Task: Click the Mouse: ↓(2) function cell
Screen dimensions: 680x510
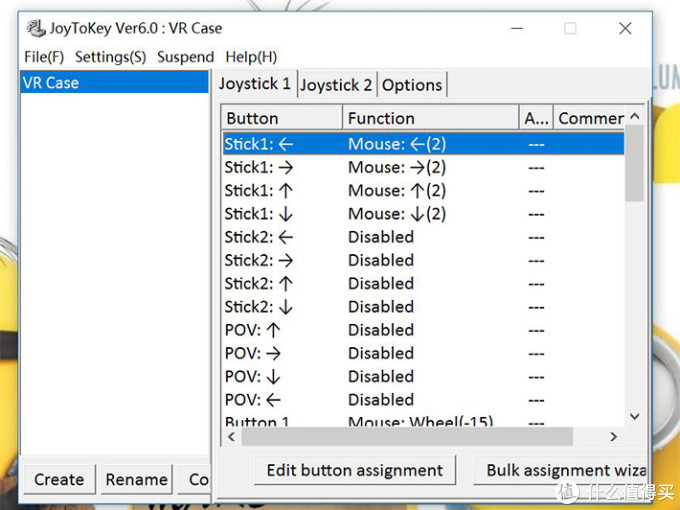Action: pos(397,214)
